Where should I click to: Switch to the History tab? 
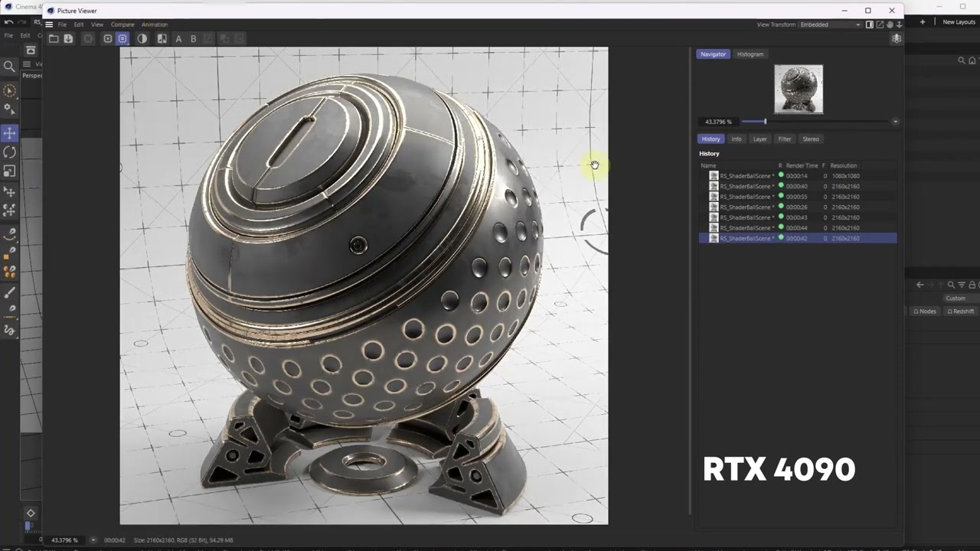710,139
